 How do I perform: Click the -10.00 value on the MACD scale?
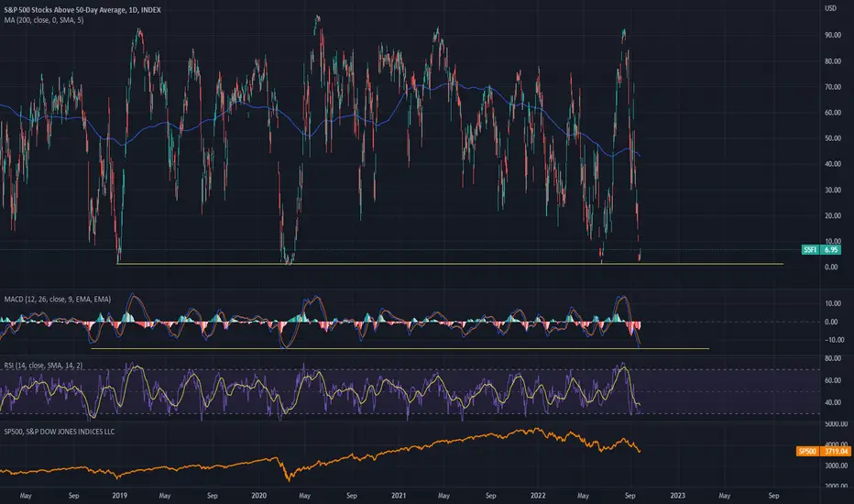click(833, 340)
